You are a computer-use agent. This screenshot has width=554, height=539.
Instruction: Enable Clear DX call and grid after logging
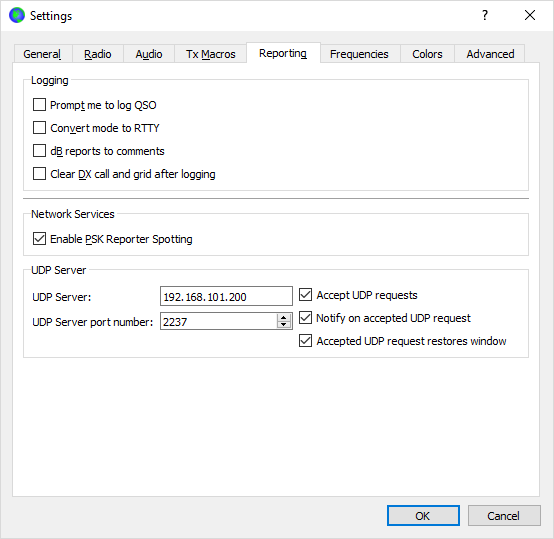point(39,174)
